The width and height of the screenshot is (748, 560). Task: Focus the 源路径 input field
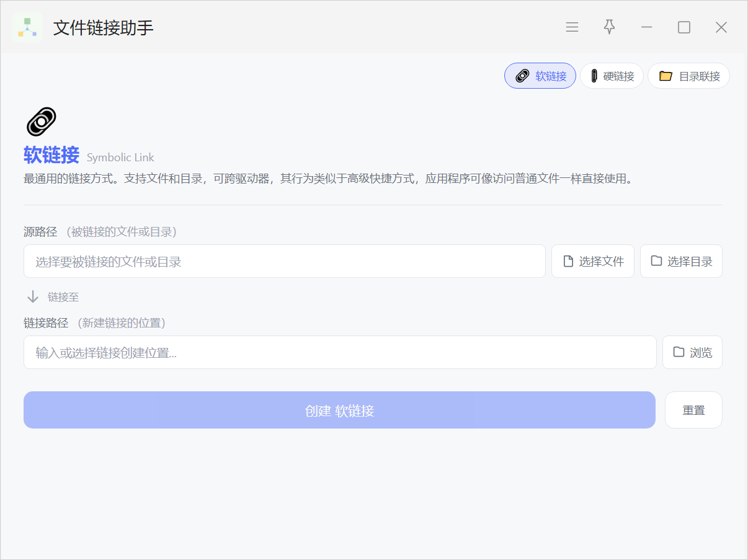click(284, 261)
